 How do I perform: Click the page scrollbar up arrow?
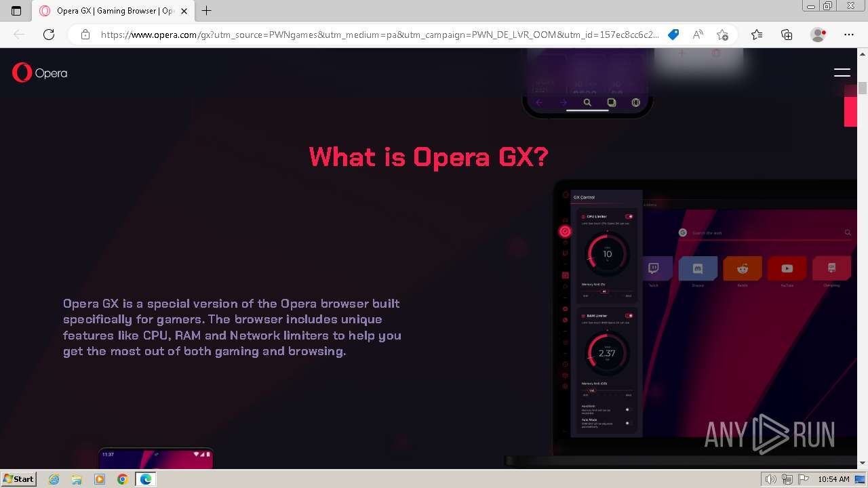pyautogui.click(x=863, y=55)
